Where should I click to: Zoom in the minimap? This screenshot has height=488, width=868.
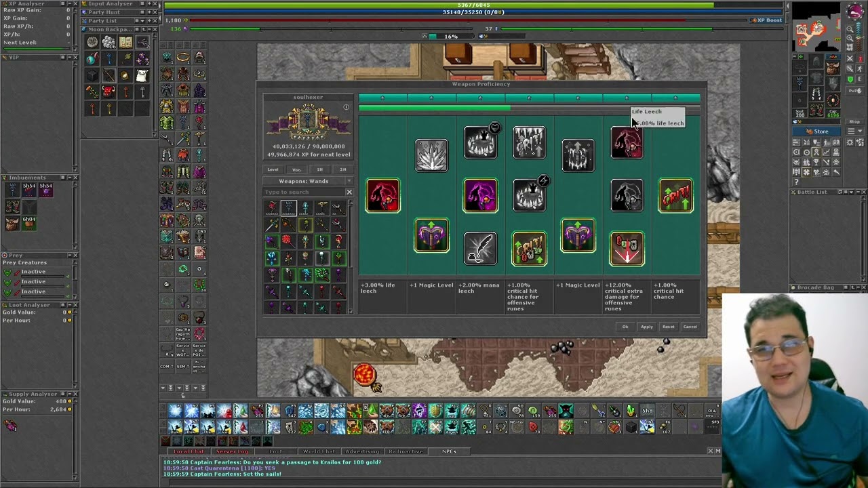[850, 39]
